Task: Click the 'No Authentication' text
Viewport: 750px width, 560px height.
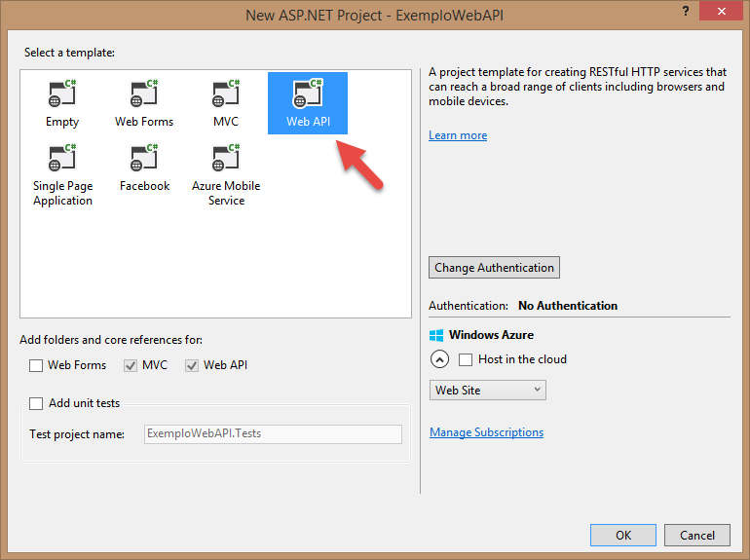Action: 568,306
